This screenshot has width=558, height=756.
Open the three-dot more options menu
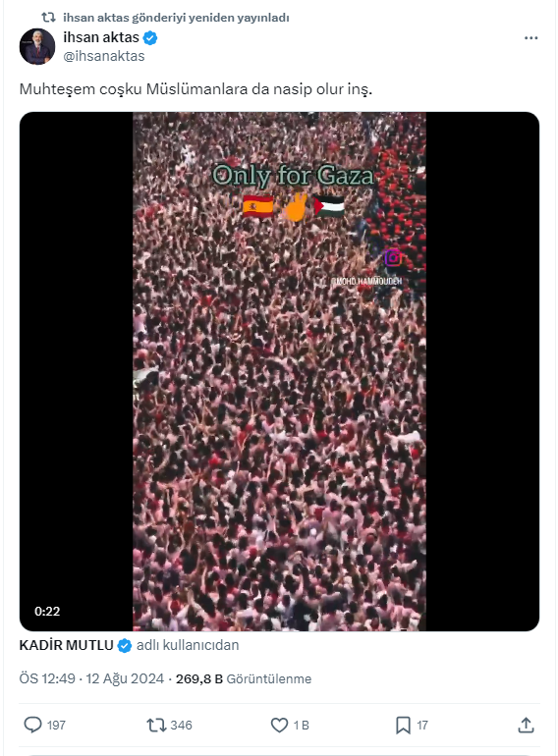tap(531, 38)
